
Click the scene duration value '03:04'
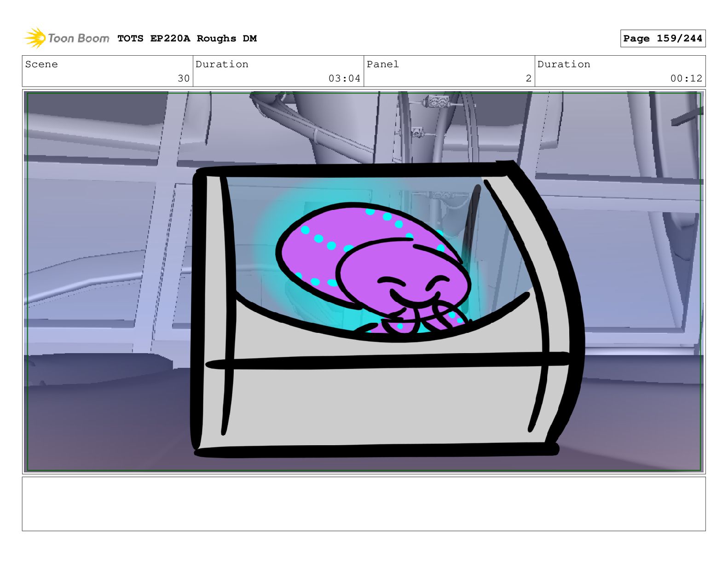pyautogui.click(x=344, y=78)
